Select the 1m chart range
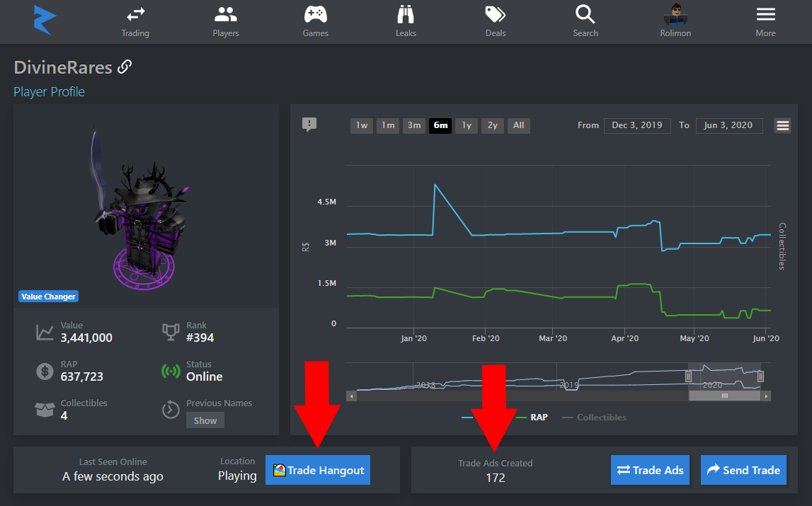 click(x=388, y=125)
